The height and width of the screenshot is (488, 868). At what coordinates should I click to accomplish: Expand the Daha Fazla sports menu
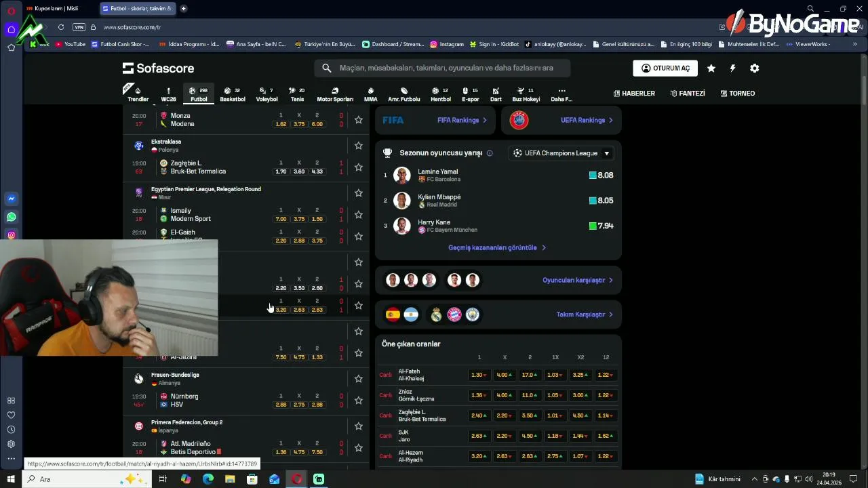561,94
